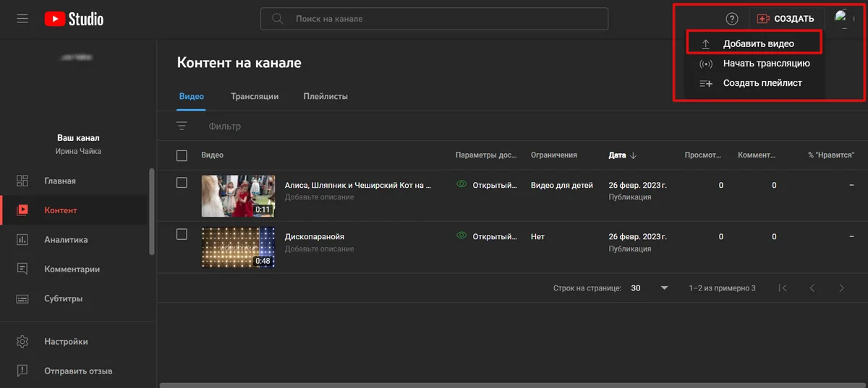The image size is (868, 388).
Task: Open the hamburger navigation menu
Action: (22, 19)
